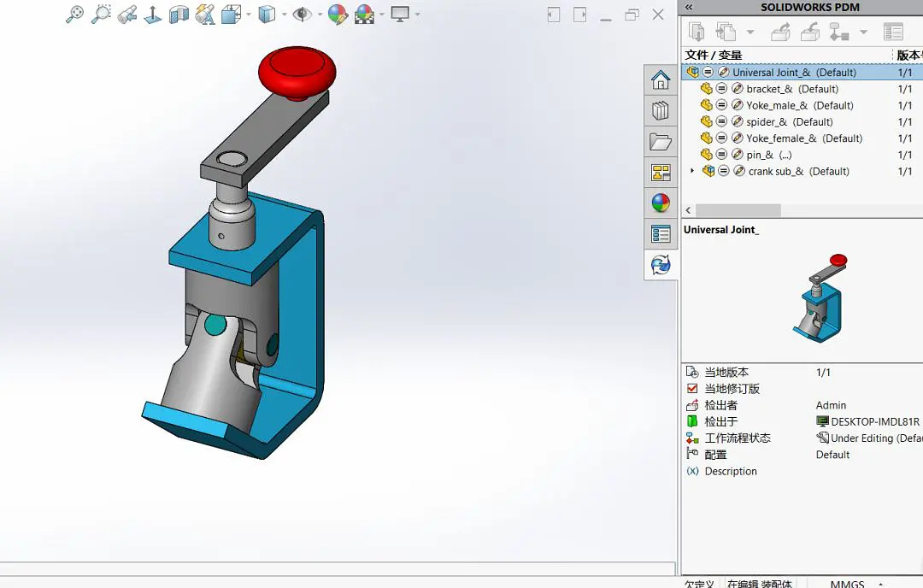This screenshot has width=923, height=588.
Task: Open the File Explorer folder tab
Action: (661, 142)
